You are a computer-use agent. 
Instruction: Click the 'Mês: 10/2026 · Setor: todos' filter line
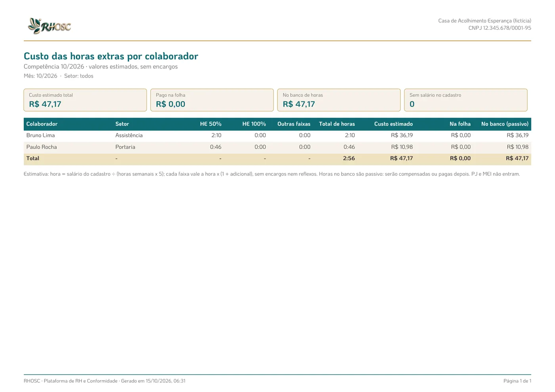click(x=59, y=76)
